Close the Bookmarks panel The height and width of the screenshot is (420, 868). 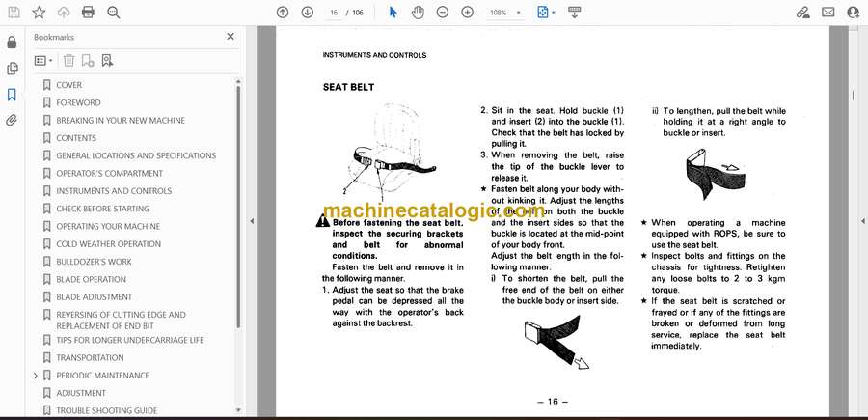coord(231,37)
